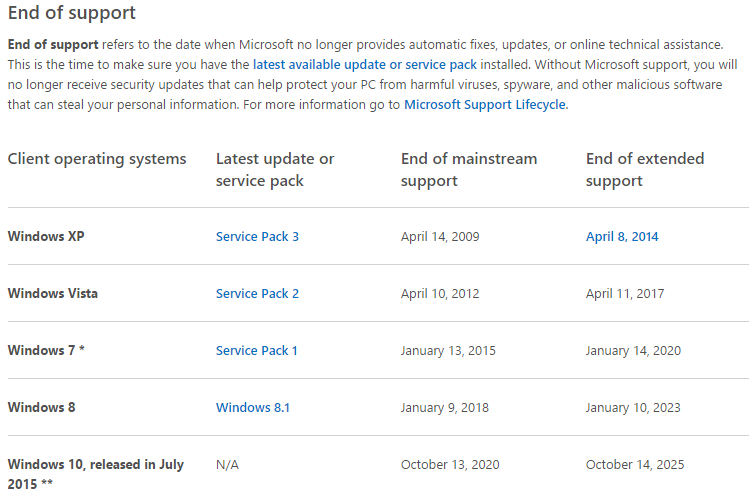
Task: Select the Windows Vista row label
Action: click(x=52, y=294)
